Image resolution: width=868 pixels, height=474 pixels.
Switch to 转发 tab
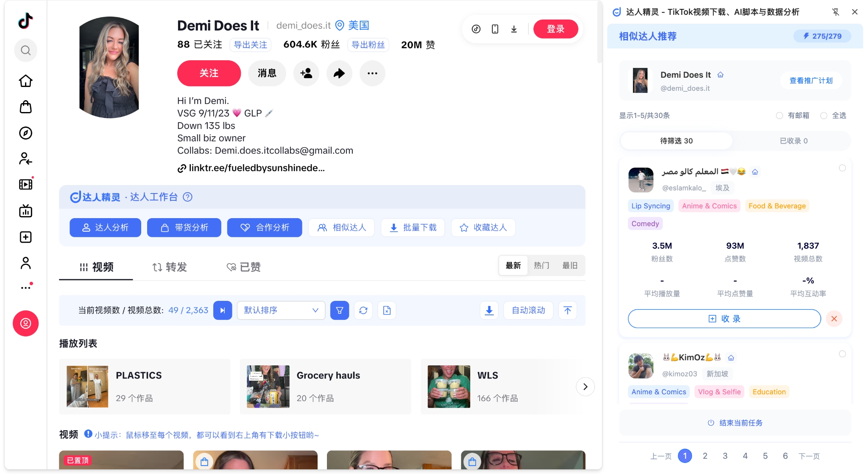point(170,267)
